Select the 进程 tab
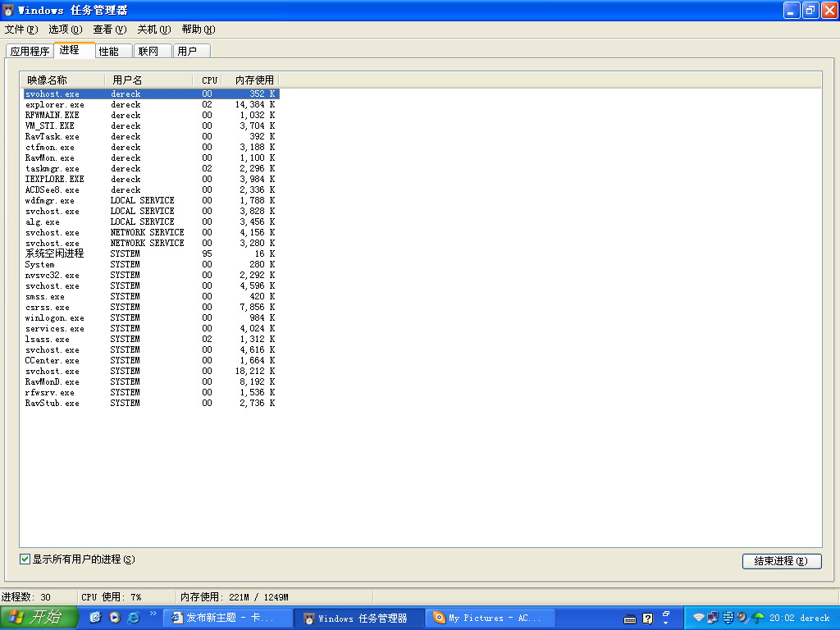This screenshot has width=840, height=630. [x=75, y=50]
